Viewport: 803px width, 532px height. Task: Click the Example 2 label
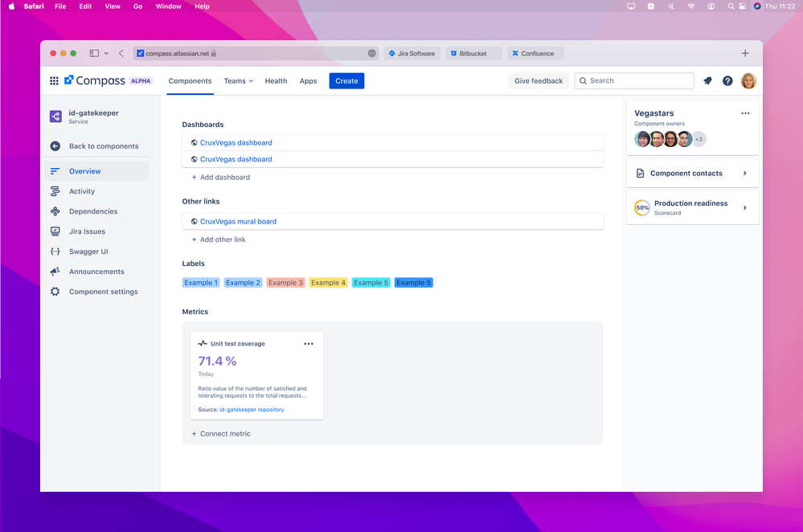click(244, 283)
